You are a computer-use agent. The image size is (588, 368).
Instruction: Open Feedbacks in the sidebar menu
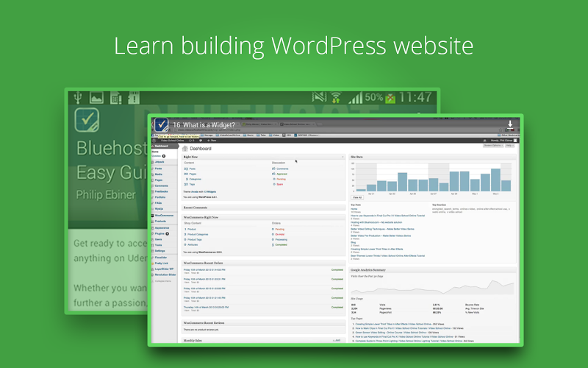(x=161, y=191)
